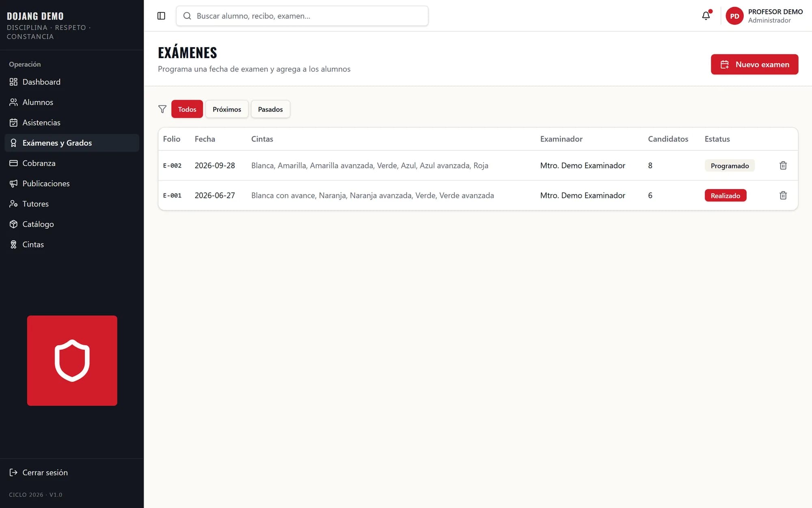The image size is (812, 508).
Task: Click the Estatus column header
Action: (x=717, y=139)
